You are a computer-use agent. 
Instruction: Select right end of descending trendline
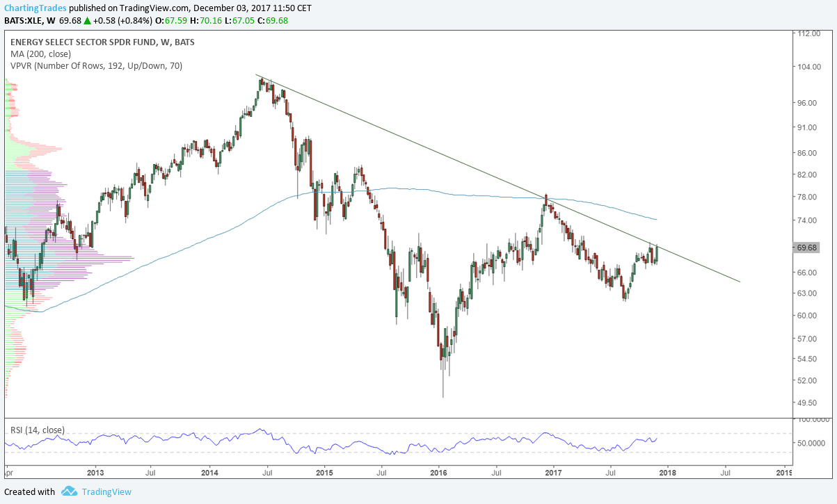pyautogui.click(x=740, y=282)
